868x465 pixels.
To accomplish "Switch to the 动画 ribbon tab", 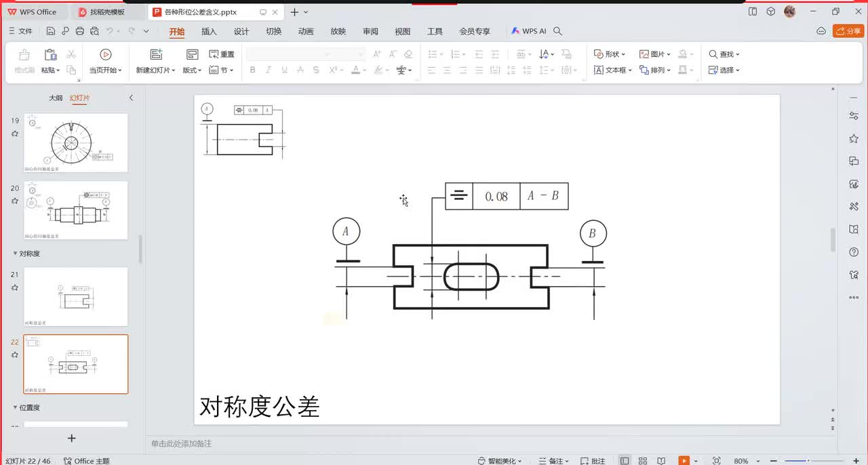I will click(x=306, y=31).
